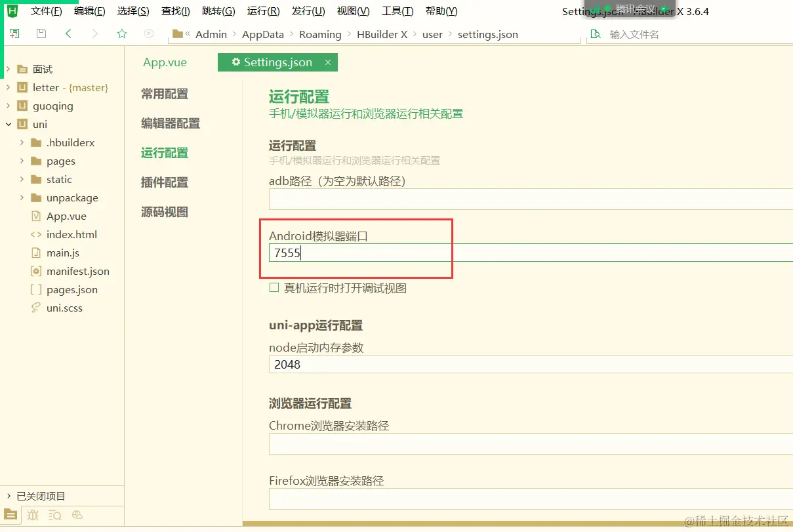Click AppData in the breadcrumb path
The width and height of the screenshot is (793, 532).
click(x=263, y=34)
